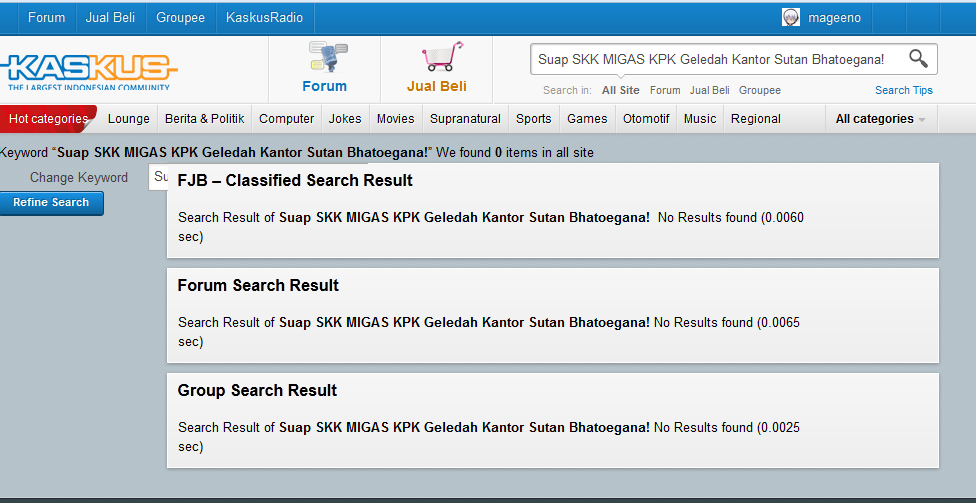Open the Jual Beli shopping cart icon
The height and width of the screenshot is (503, 976).
point(442,56)
